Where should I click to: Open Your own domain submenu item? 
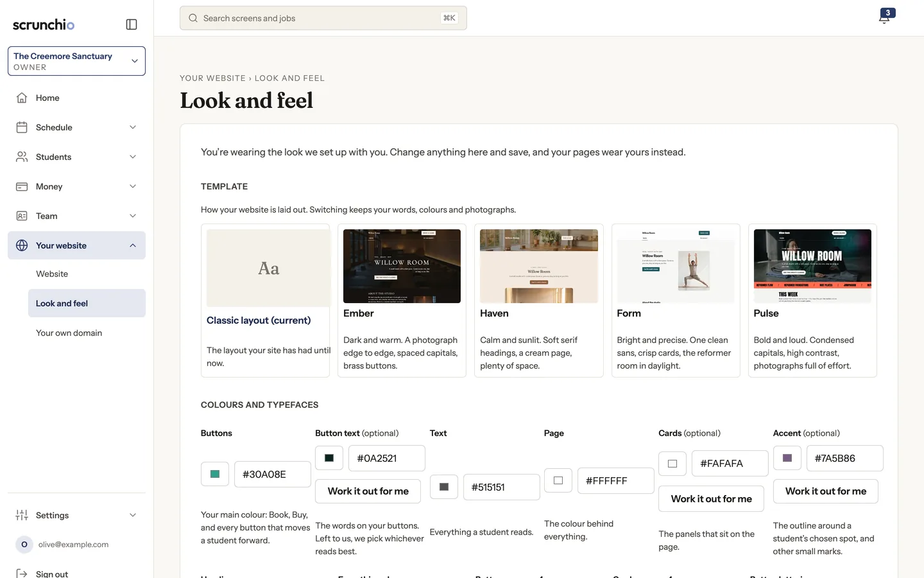click(x=87, y=333)
